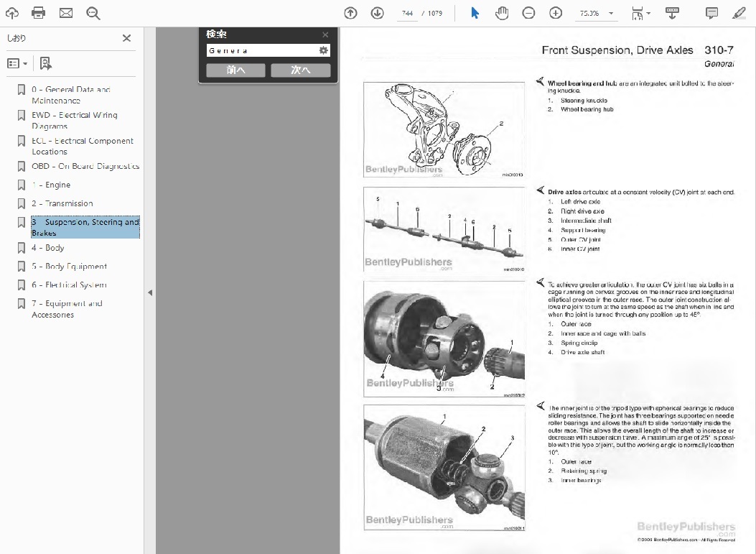Select the '4 - Body' bookmark
This screenshot has height=554, width=756.
click(x=48, y=248)
